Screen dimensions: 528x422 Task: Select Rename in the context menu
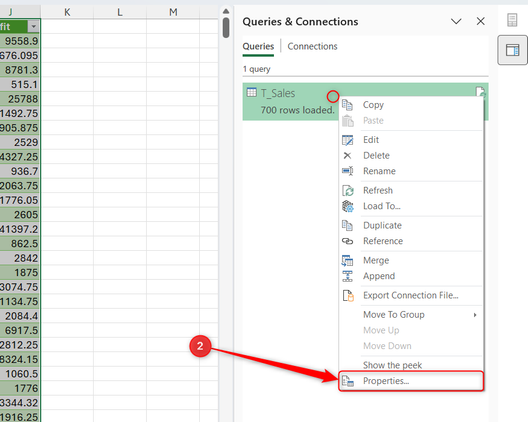point(411,171)
